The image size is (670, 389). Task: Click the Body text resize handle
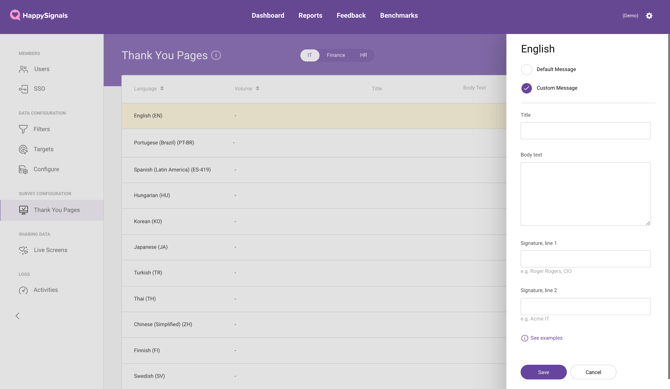click(648, 222)
